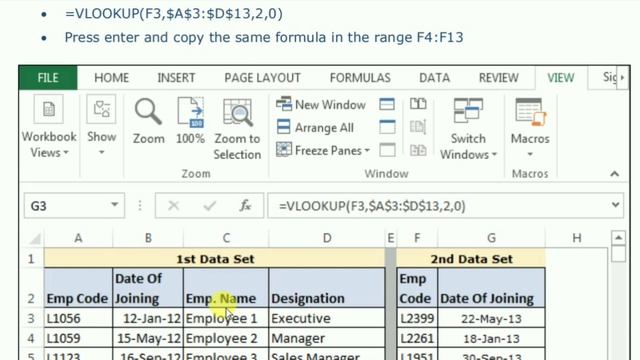
Task: Click the Name Box showing G3
Action: tap(67, 206)
